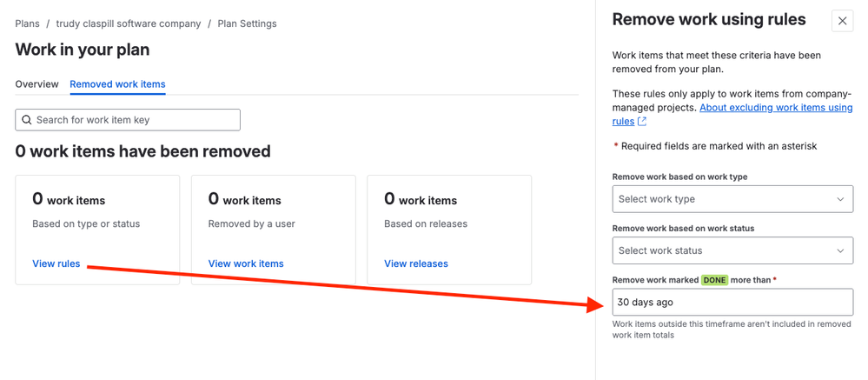Navigate to Plan Settings breadcrumb

click(x=247, y=23)
